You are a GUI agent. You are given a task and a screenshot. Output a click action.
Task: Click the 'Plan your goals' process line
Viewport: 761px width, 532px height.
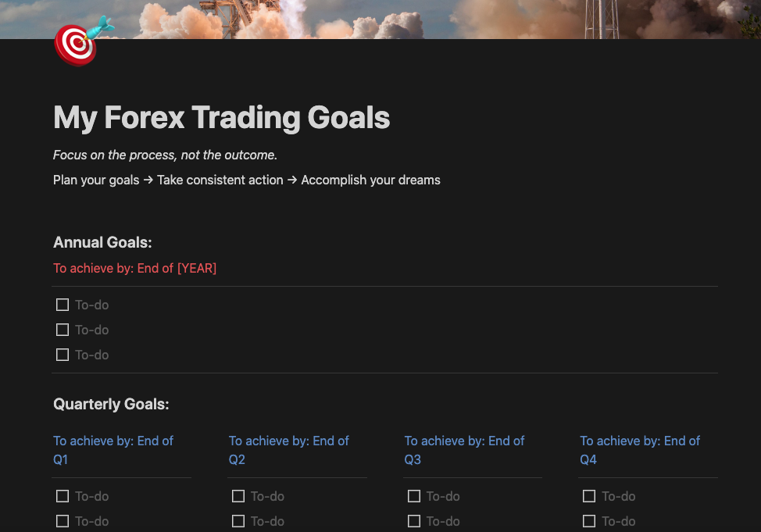[x=246, y=180]
